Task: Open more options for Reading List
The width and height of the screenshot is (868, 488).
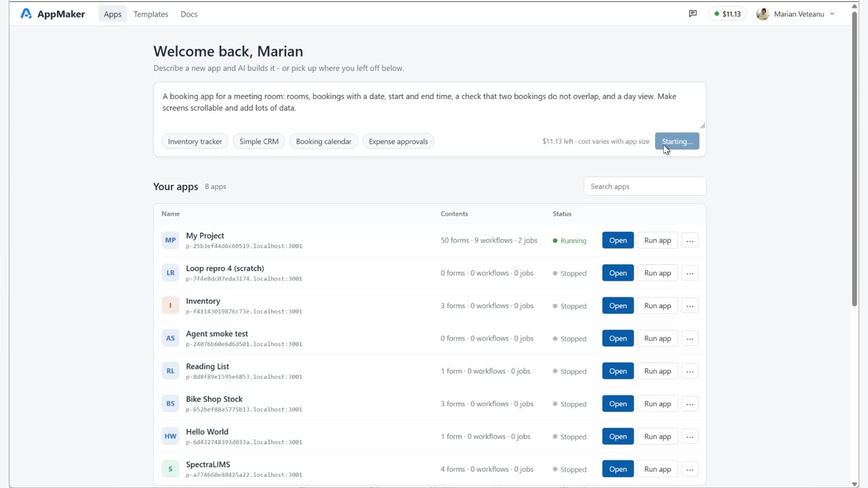Action: [690, 371]
